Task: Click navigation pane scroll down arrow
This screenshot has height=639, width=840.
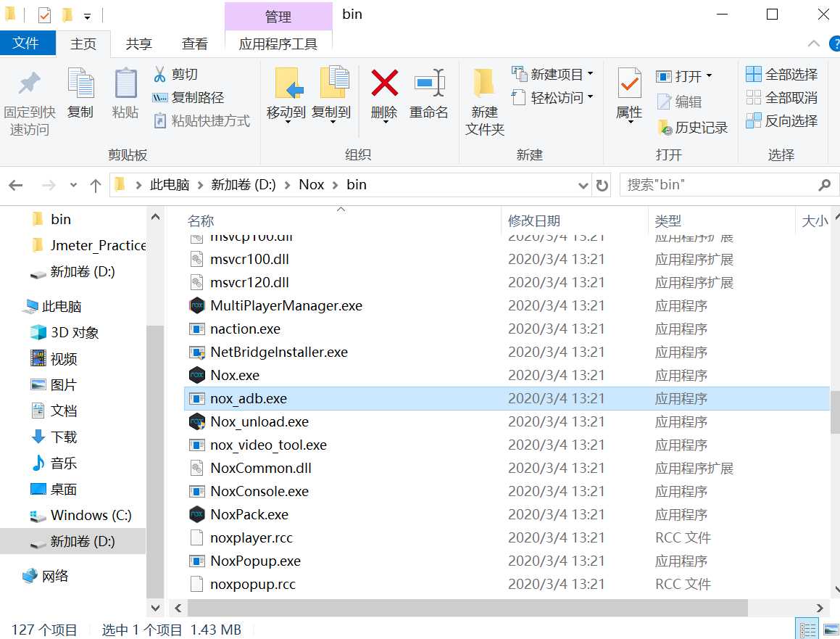Action: [155, 608]
